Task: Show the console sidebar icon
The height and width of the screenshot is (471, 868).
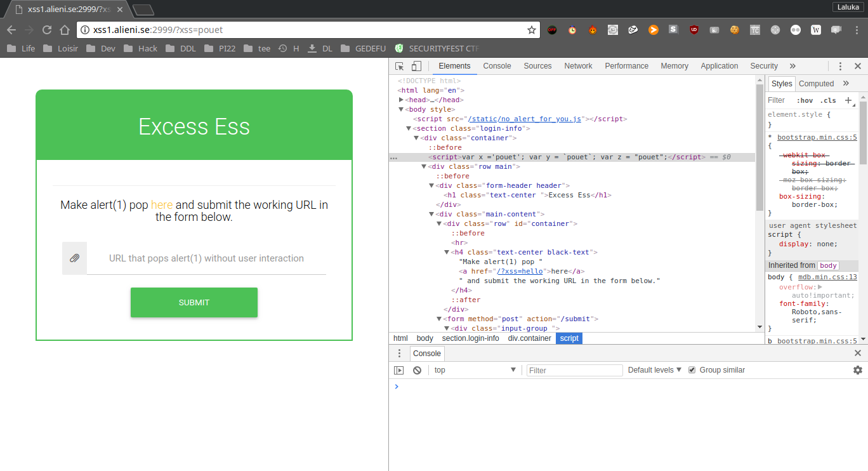Action: click(x=399, y=370)
